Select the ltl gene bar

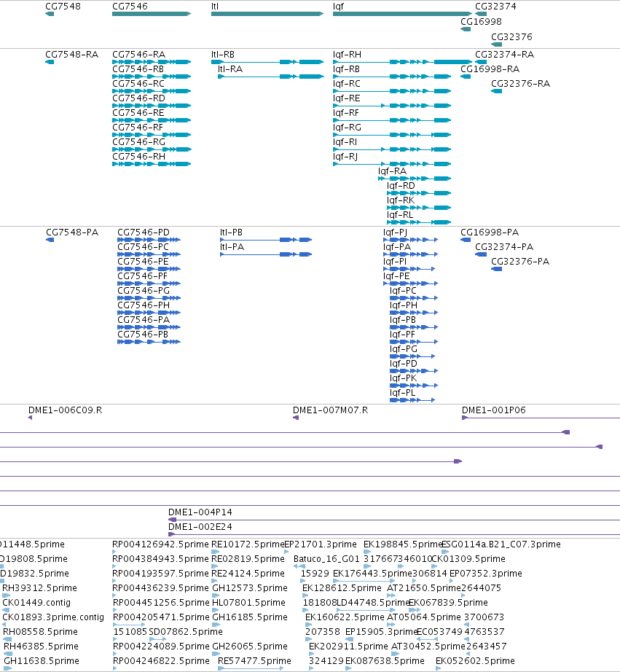267,14
